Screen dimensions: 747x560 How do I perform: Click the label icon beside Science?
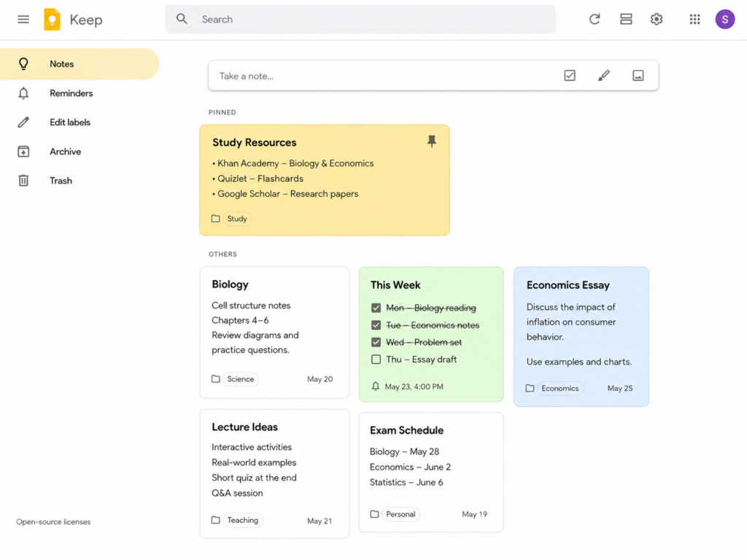click(x=216, y=379)
